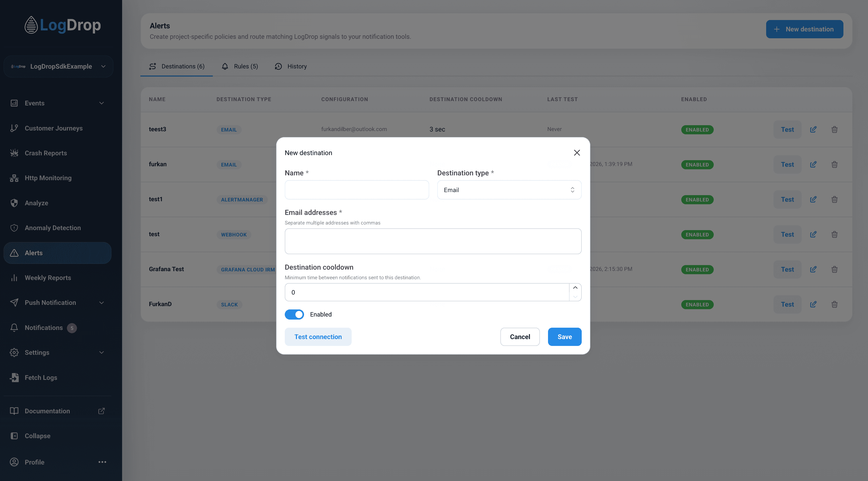The image size is (868, 481).
Task: Test the FurkanD destination
Action: tap(787, 304)
